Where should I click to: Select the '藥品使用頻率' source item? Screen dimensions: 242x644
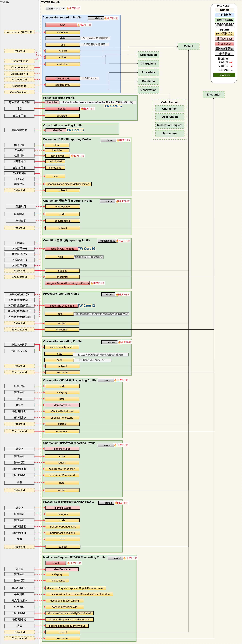pyautogui.click(x=19, y=600)
